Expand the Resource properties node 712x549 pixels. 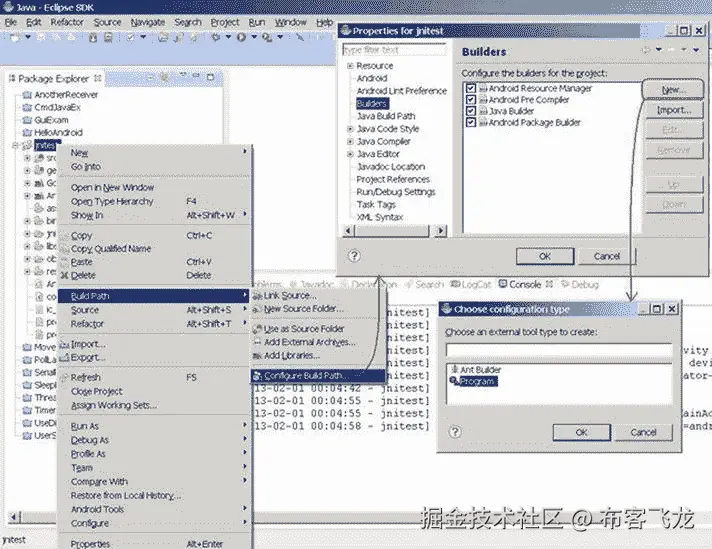click(350, 66)
